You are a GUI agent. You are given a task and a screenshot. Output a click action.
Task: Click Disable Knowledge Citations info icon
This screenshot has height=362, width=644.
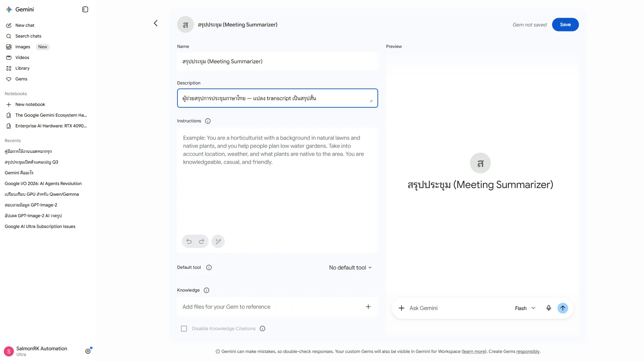click(263, 328)
